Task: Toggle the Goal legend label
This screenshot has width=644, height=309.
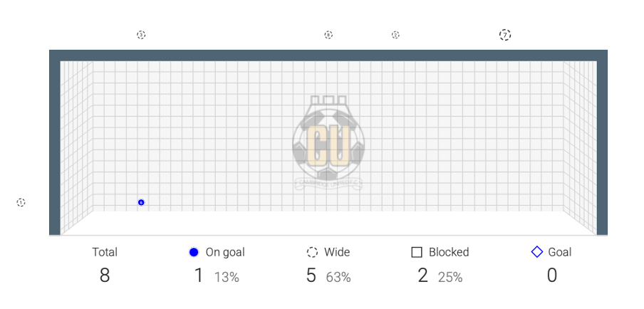Action: pyautogui.click(x=560, y=252)
